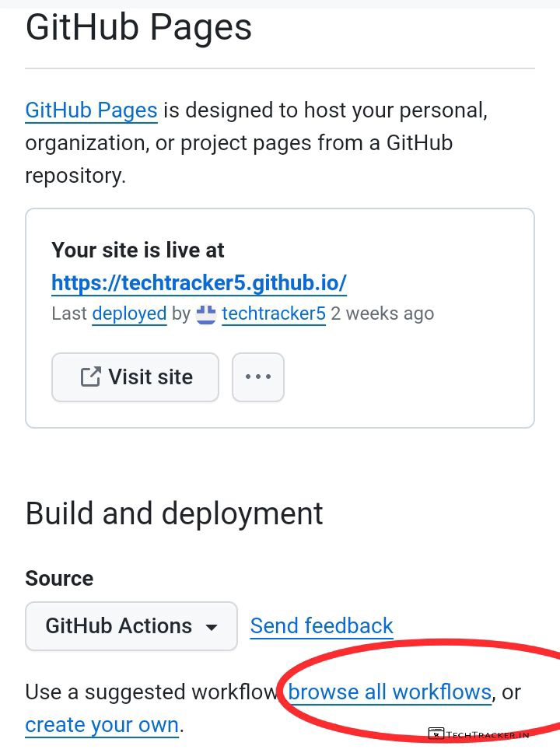Viewport: 560px width, 753px height.
Task: Click the external link icon beside Visit site
Action: coord(91,377)
